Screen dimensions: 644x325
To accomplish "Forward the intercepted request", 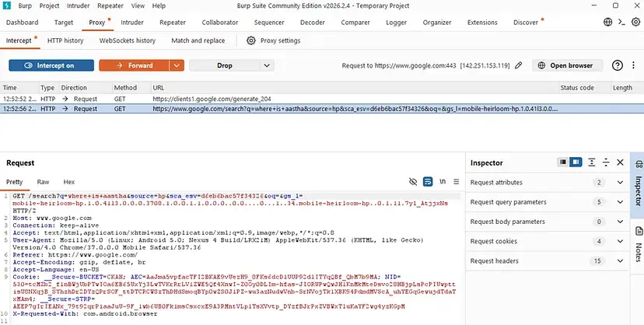I will 134,65.
